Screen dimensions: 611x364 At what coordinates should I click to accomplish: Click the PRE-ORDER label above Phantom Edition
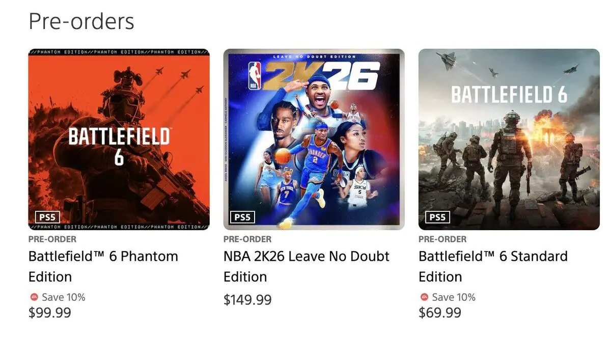(x=52, y=239)
